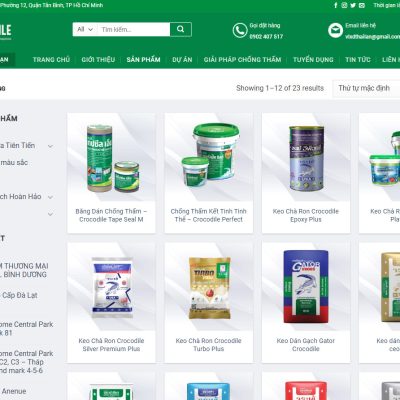Open Keo Chà Ron Silver Premium Plus image
Viewport: 400px width, 400px height.
111,287
